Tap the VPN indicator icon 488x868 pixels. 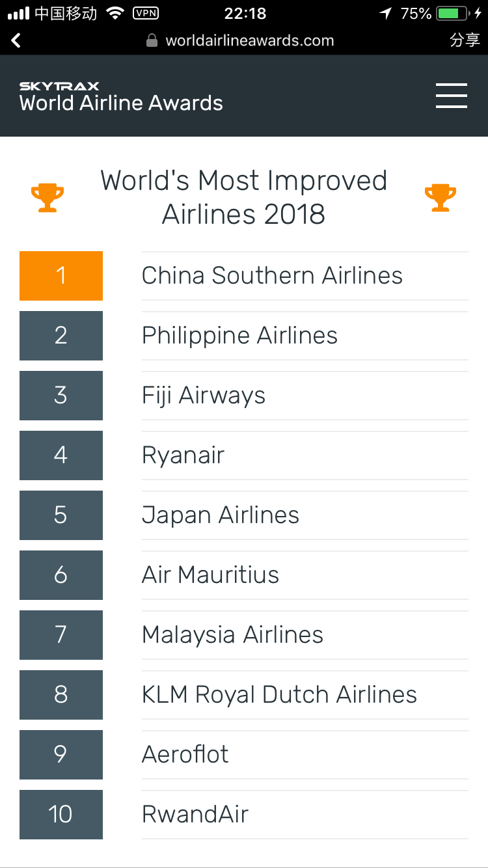click(x=145, y=13)
